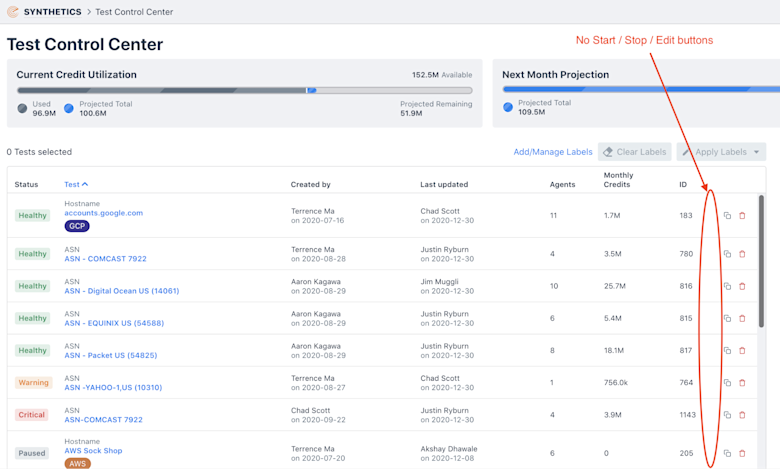Delete the Digital Ocean US test
Viewport: 780px width, 469px height.
pyautogui.click(x=742, y=286)
